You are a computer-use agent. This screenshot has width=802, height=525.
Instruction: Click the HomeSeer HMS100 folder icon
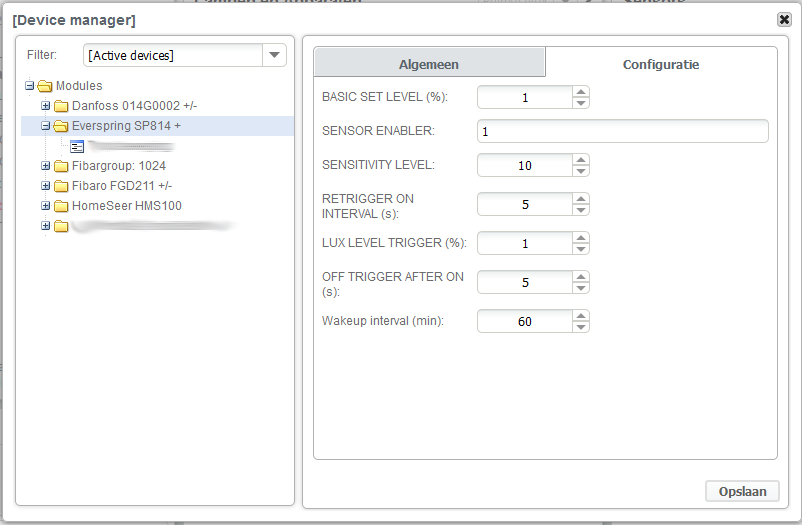point(61,206)
